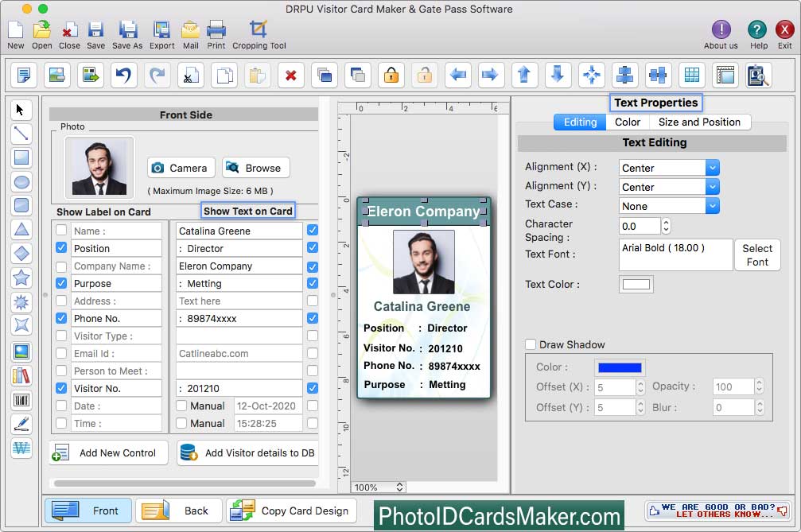Enable the Company Name label checkbox
The height and width of the screenshot is (532, 801).
[60, 266]
